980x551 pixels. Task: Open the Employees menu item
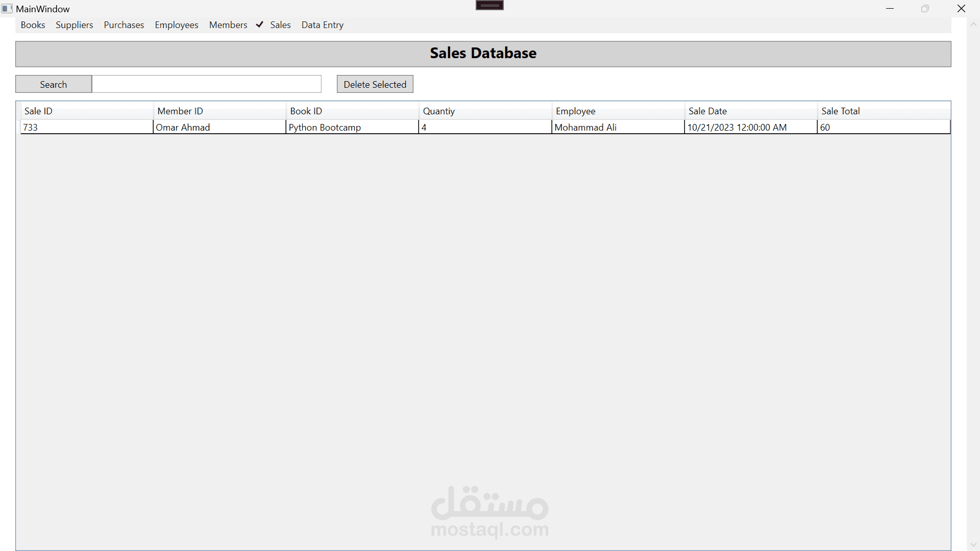176,25
